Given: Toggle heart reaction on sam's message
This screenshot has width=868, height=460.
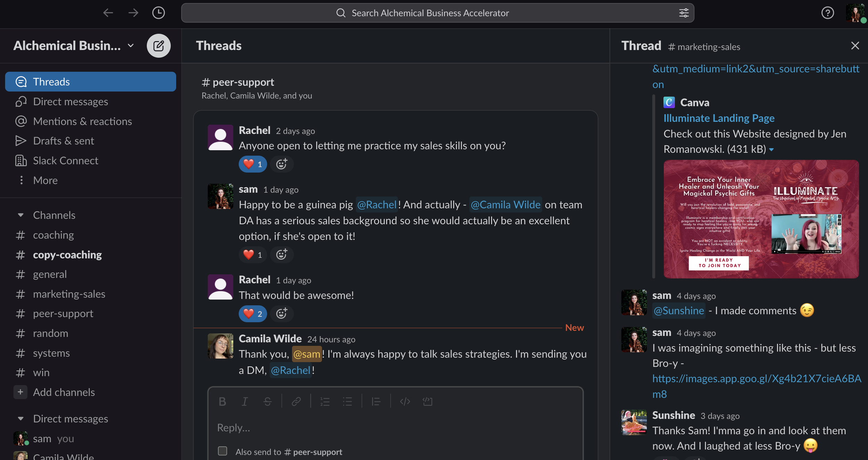Looking at the screenshot, I should pyautogui.click(x=252, y=255).
